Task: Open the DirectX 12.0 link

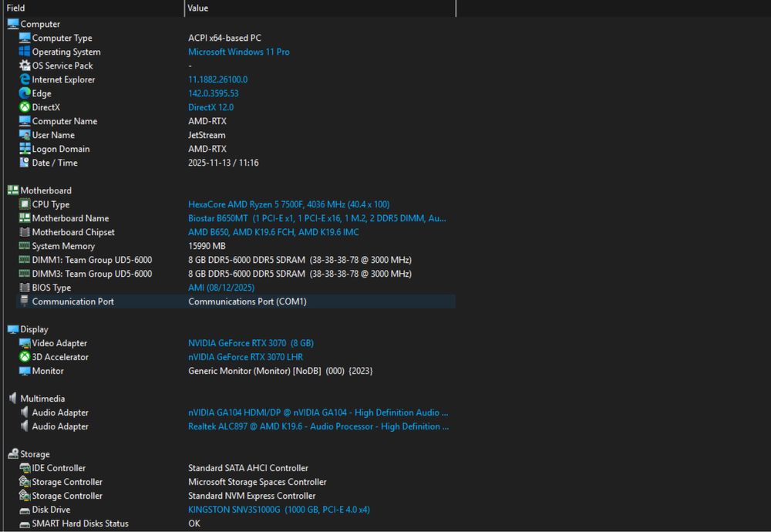Action: (211, 107)
